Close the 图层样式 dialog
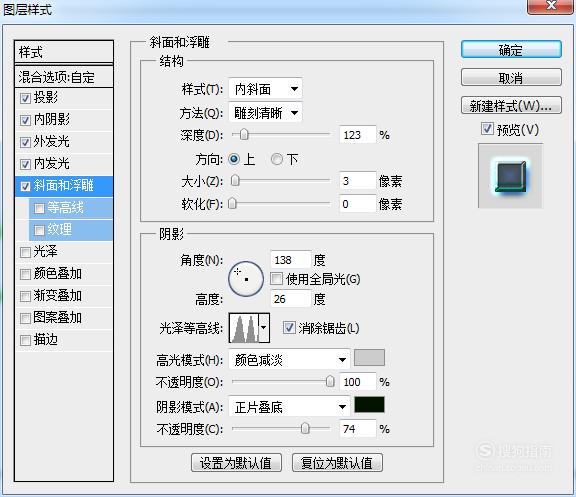 (550, 6)
